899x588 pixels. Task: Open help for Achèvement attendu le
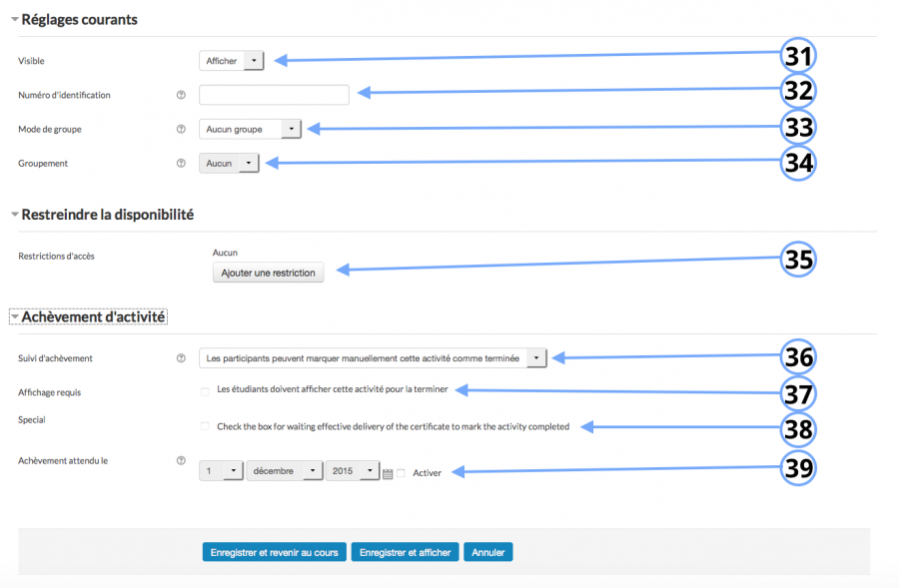(x=181, y=461)
